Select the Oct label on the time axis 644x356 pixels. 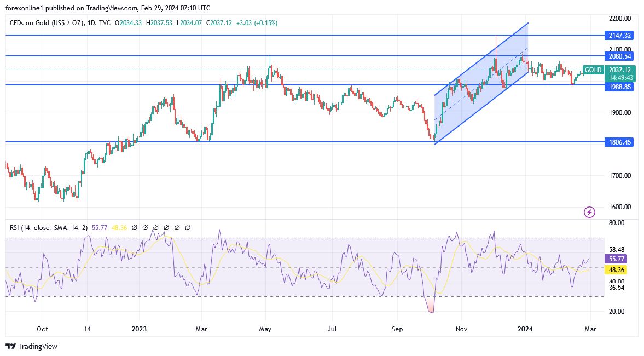point(42,329)
